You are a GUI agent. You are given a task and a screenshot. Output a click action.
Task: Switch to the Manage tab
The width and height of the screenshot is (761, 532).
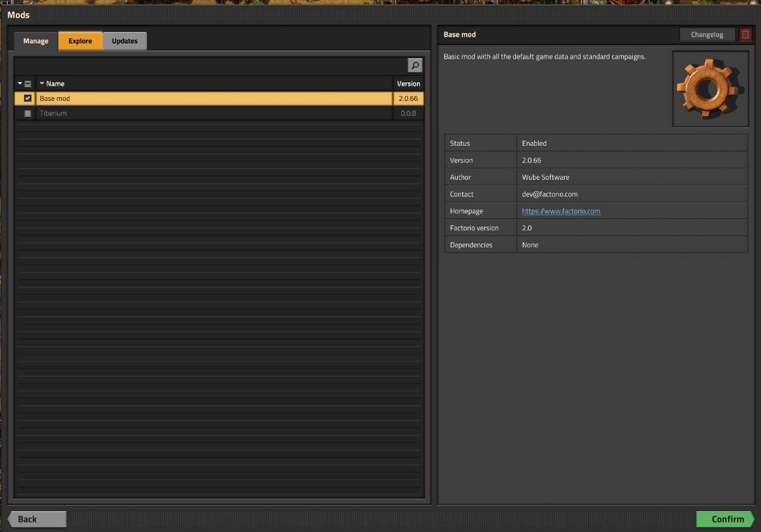click(x=36, y=41)
